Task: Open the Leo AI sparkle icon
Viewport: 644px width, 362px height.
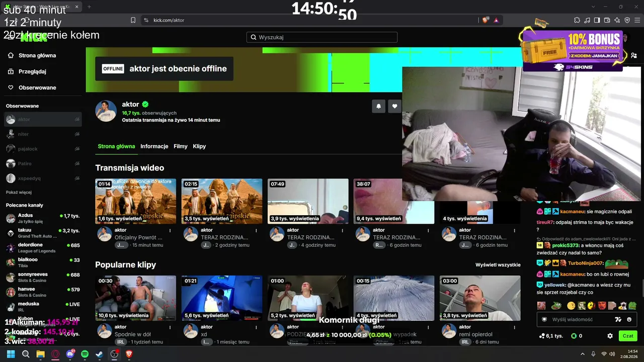Action: point(617,20)
